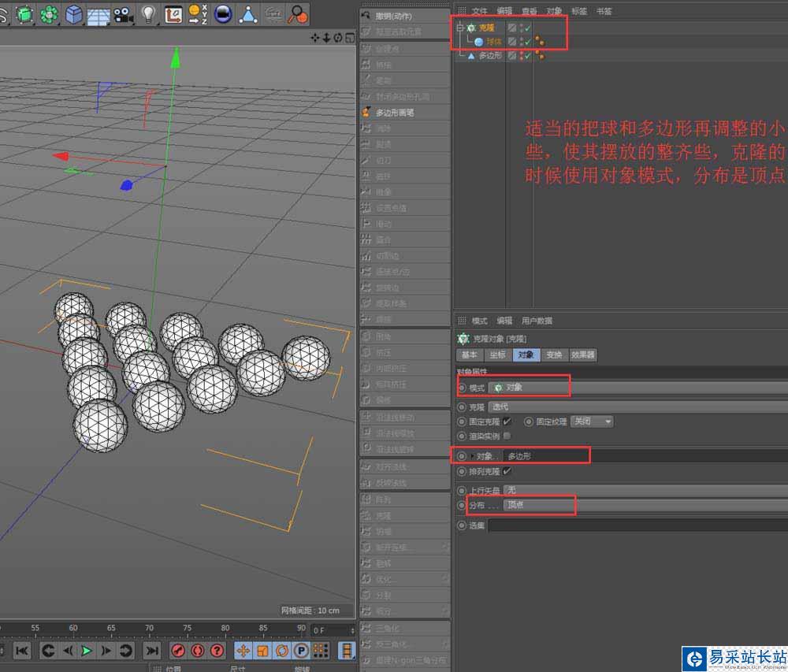Switch to the 坐标 tab
Viewport: 788px width, 672px height.
point(497,355)
